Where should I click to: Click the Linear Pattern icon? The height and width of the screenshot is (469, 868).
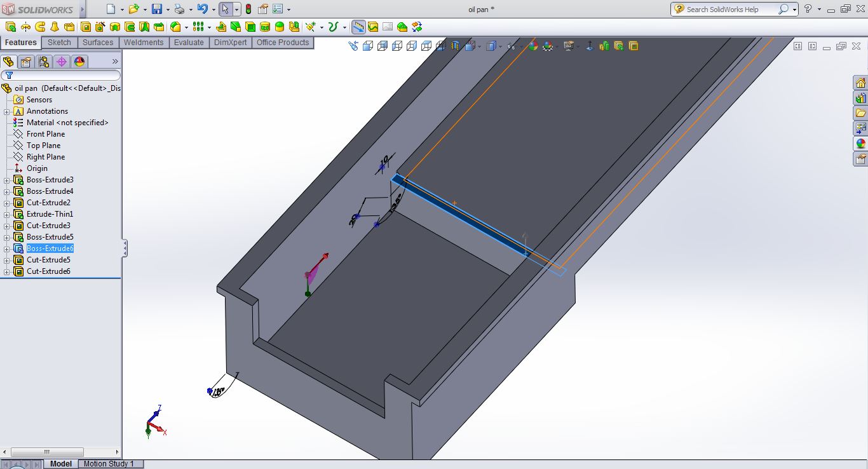(x=198, y=27)
